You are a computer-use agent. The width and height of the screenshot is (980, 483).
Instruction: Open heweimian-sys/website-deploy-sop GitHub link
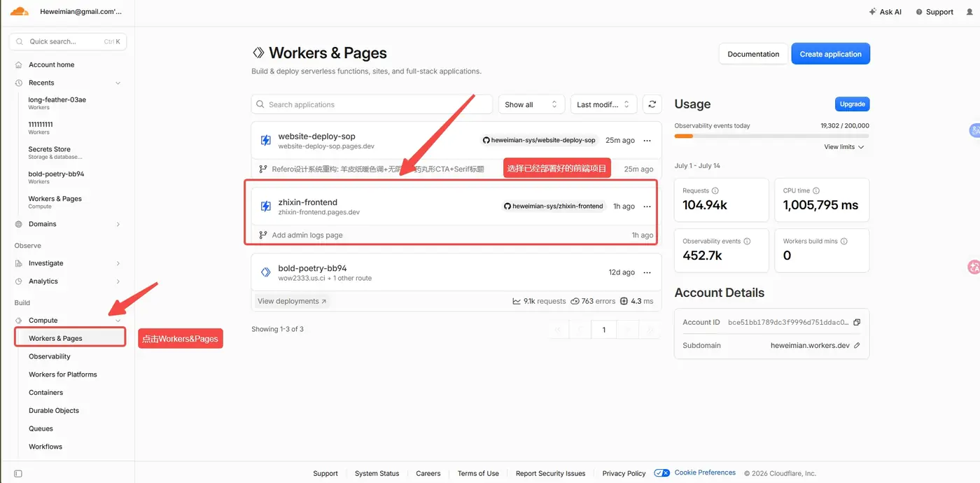pyautogui.click(x=539, y=140)
